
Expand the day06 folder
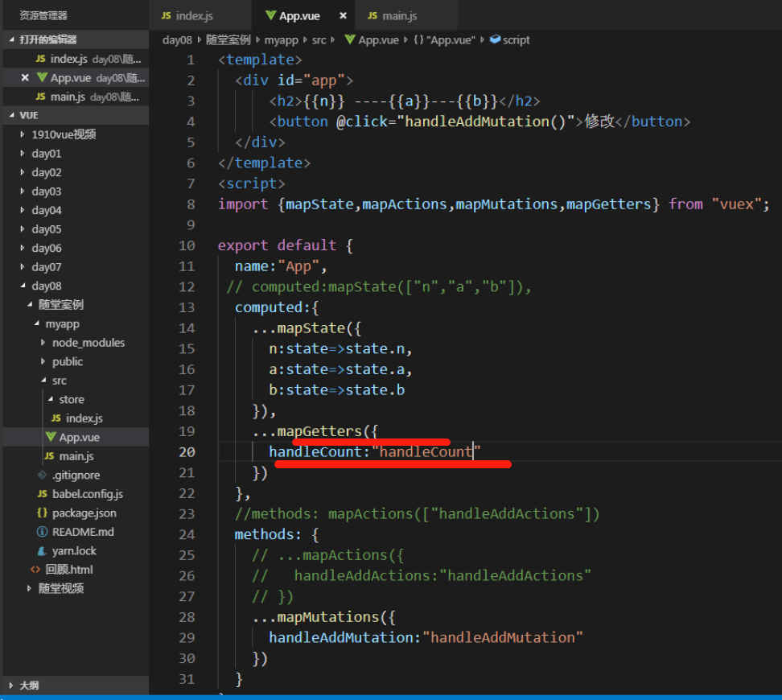click(22, 248)
